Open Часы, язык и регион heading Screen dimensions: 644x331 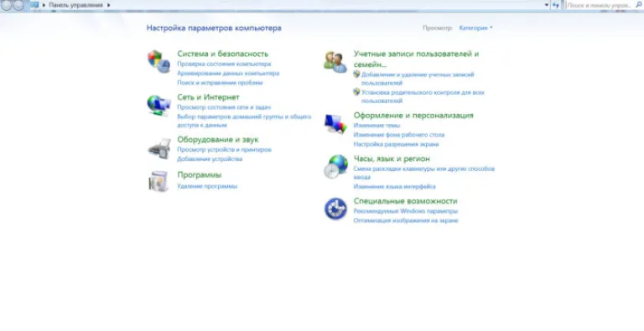(x=392, y=158)
